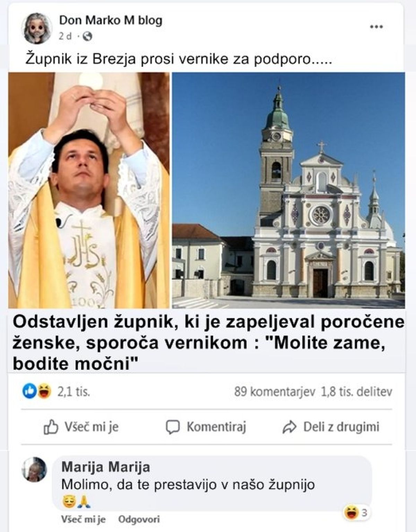View the 1,8 tis. delitev shares
The image size is (416, 532).
[x=357, y=392]
